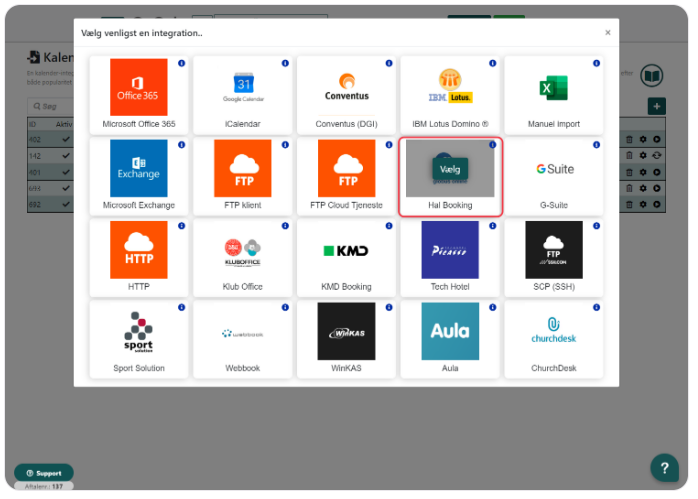Delete row 692 with trash icon
This screenshot has height=499, width=698.
[629, 204]
